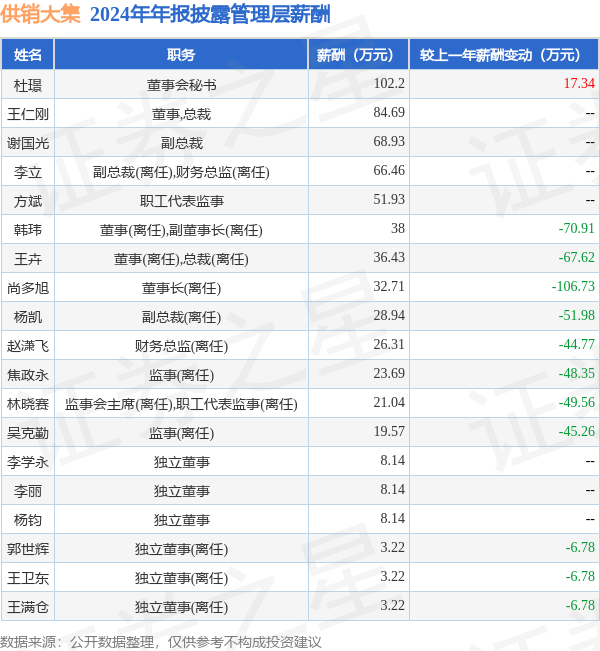
Task: Click salary value 51.93
Action: (389, 200)
